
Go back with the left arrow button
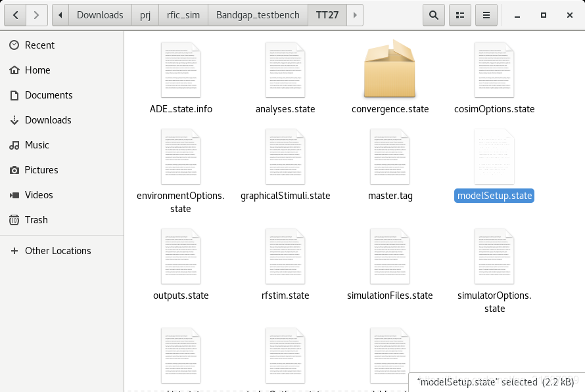coord(15,15)
